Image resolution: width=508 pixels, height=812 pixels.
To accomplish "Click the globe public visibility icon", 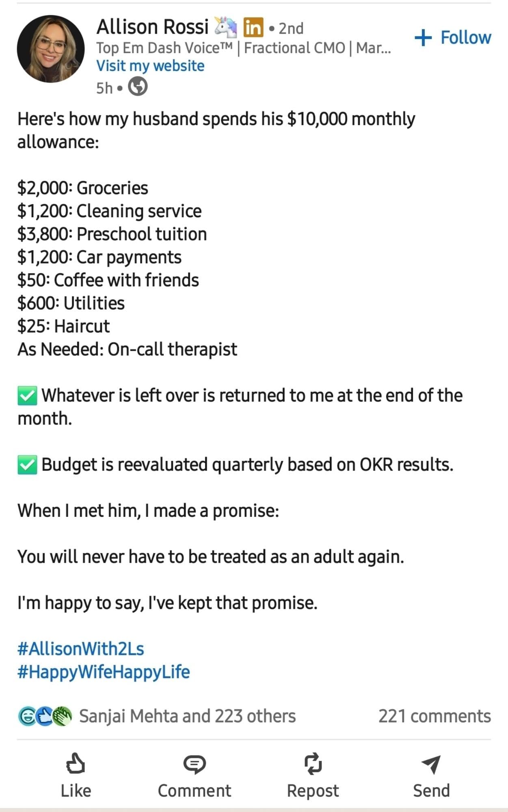I will coord(138,87).
